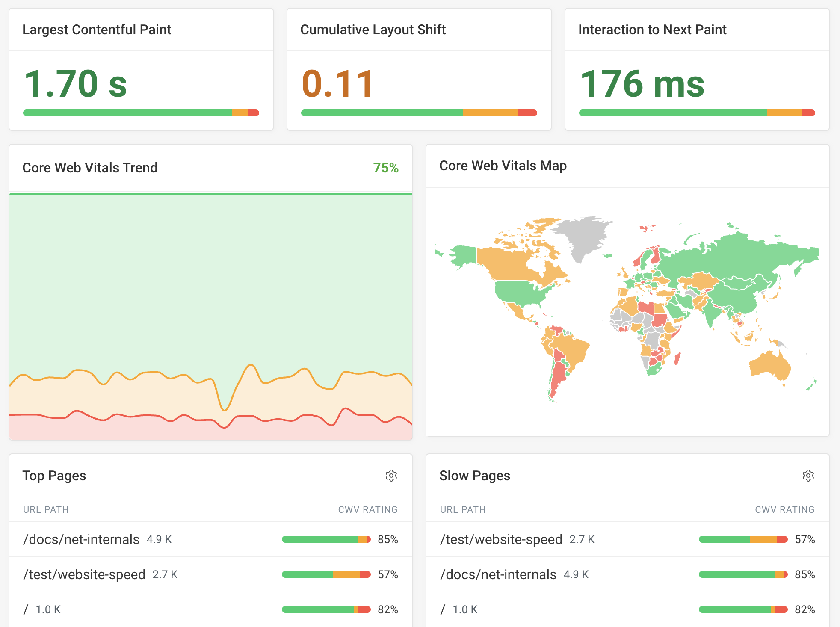This screenshot has height=627, width=840.
Task: Click the Slow Pages heading
Action: (475, 476)
